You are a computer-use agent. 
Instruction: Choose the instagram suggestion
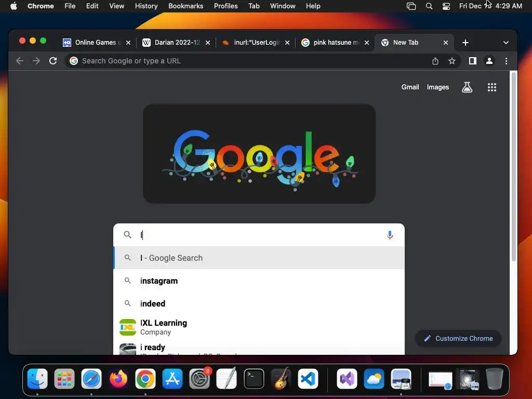pos(259,281)
